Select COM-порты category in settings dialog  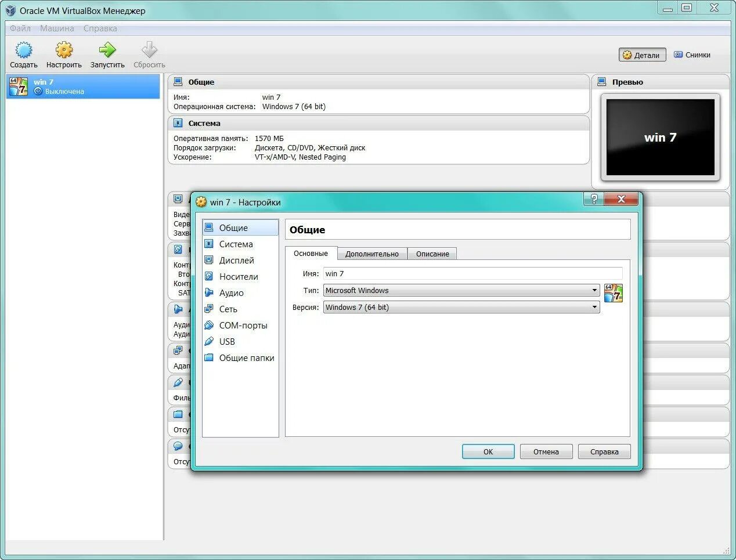[x=240, y=326]
